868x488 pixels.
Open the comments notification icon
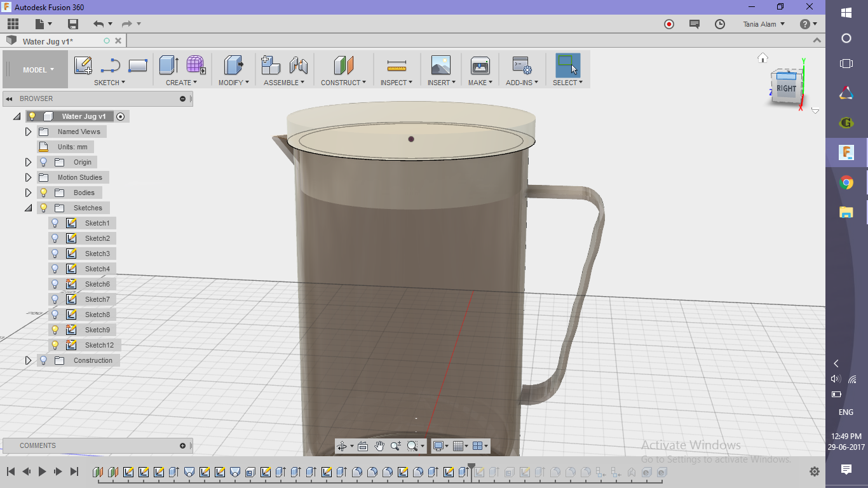click(695, 24)
